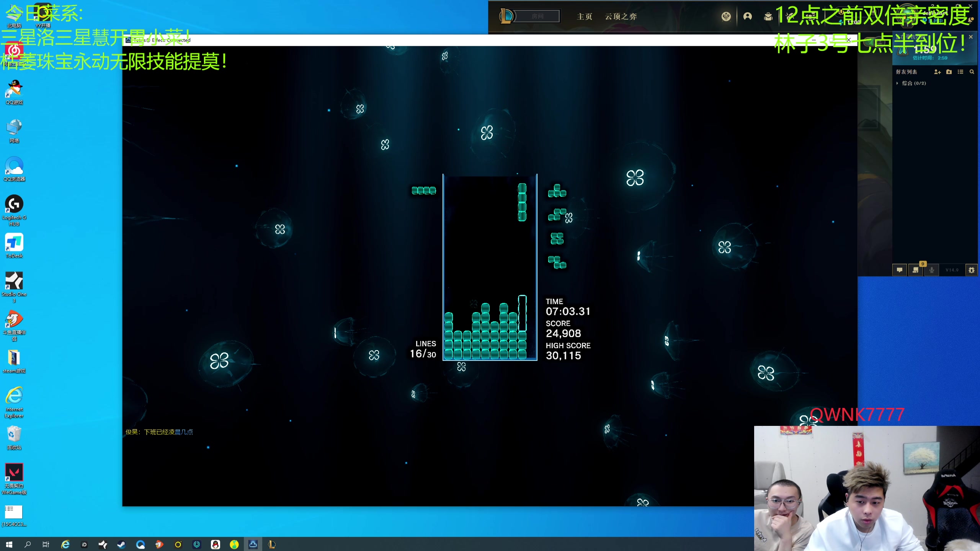
Task: Open the {15C4CC3... file on desktop
Action: coord(14,516)
